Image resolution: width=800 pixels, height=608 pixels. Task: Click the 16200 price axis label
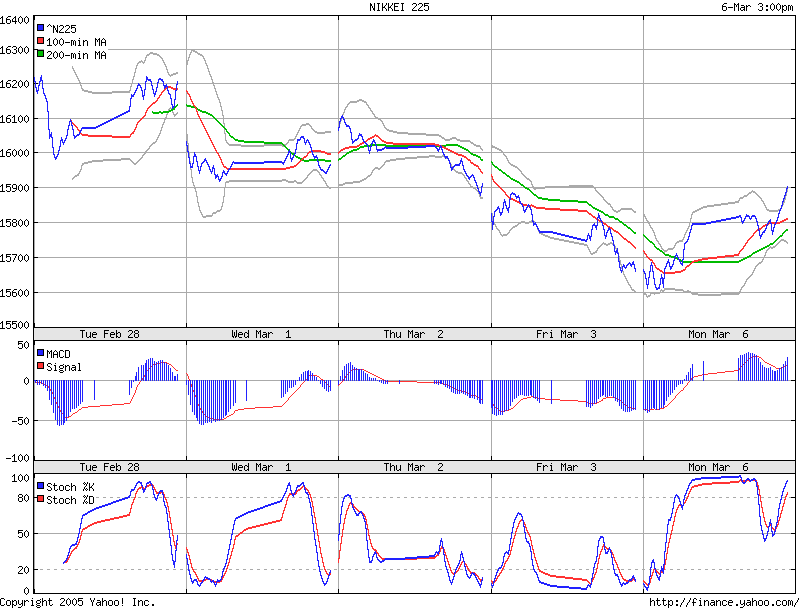tap(15, 84)
